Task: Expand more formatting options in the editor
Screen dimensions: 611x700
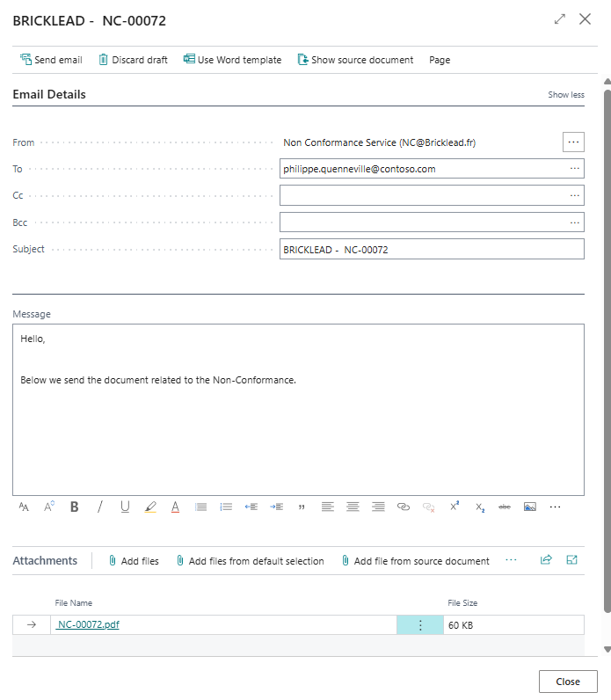Action: pyautogui.click(x=555, y=507)
